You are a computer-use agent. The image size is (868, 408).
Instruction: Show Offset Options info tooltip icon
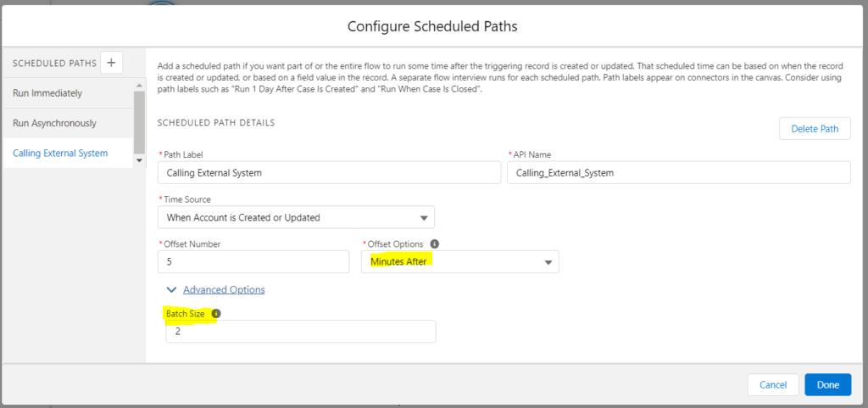(435, 243)
